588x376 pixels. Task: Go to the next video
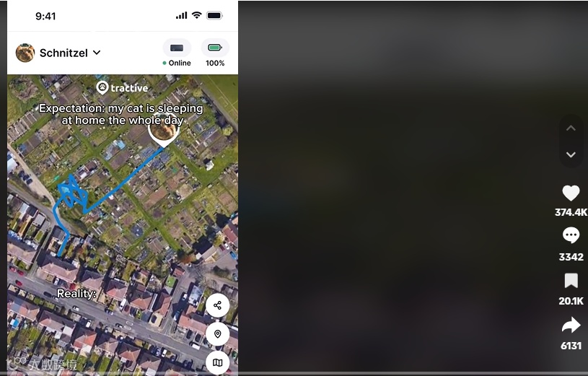(571, 154)
